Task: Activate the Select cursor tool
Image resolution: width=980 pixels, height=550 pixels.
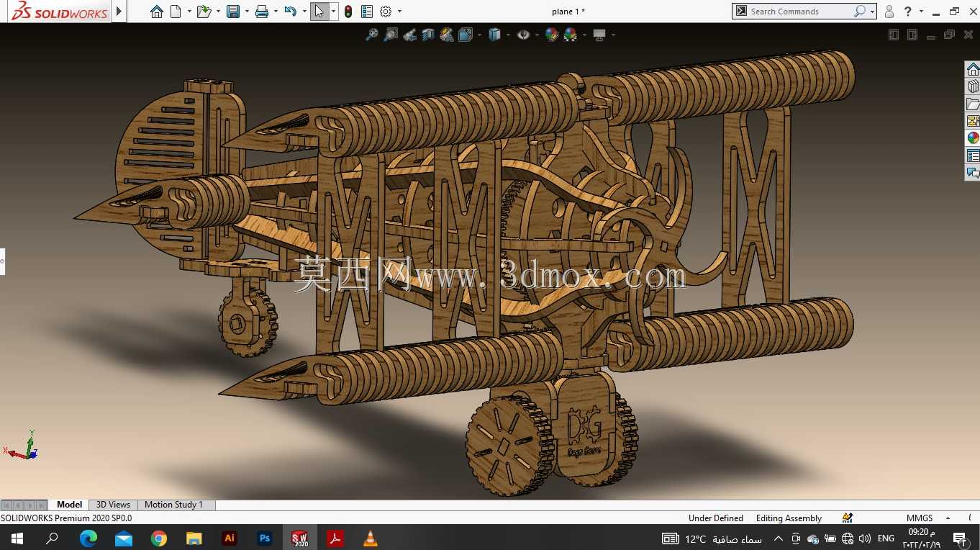Action: tap(319, 12)
